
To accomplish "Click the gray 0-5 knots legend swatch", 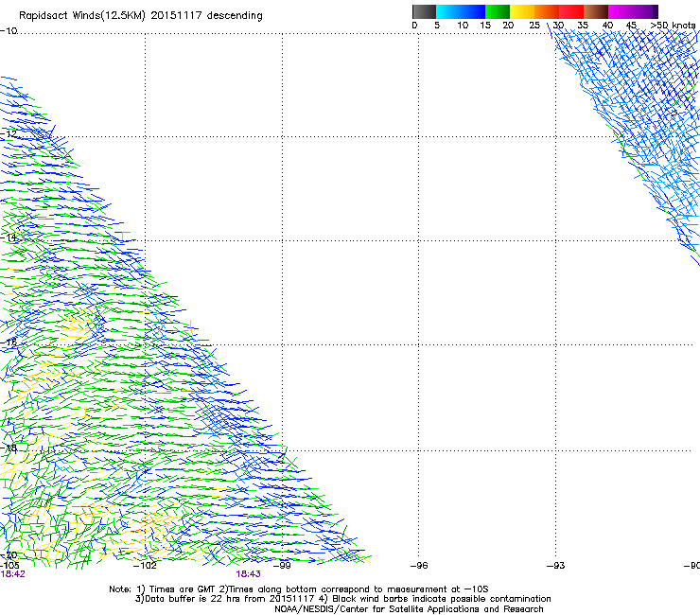I will pos(424,11).
